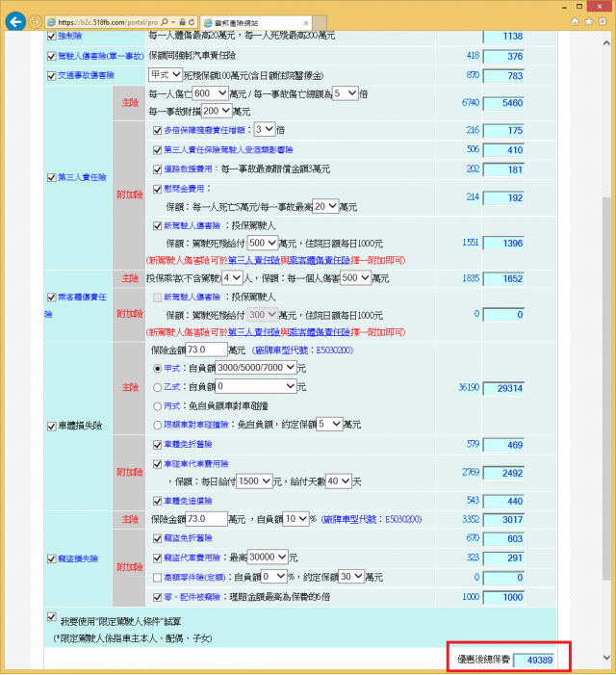Open the 強制險 link
This screenshot has height=675, width=616.
click(x=70, y=37)
